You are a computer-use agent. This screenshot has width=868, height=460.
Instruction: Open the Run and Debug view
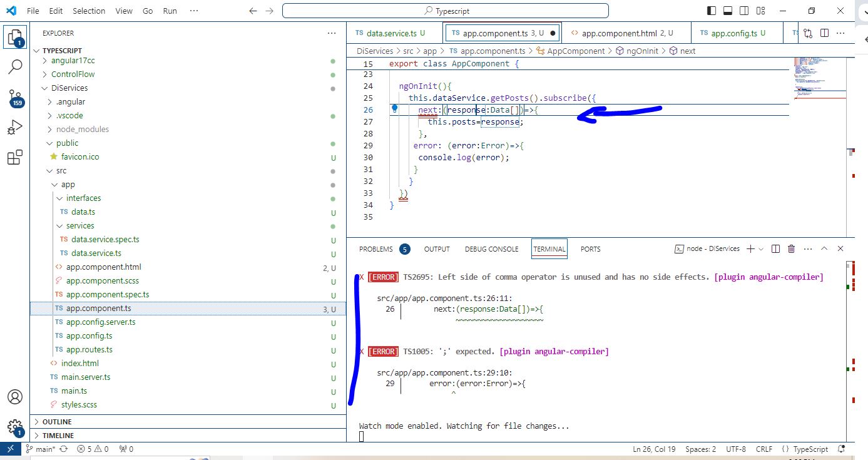[x=15, y=128]
